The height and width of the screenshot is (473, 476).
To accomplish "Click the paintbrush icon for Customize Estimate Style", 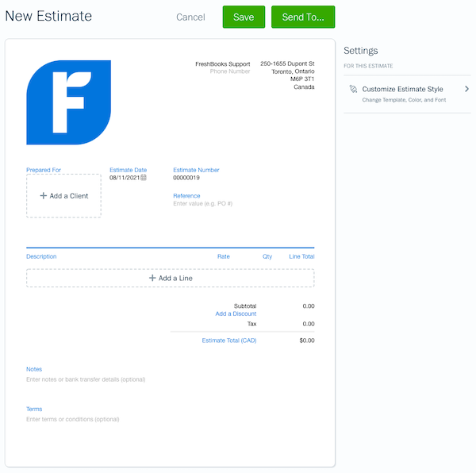I will click(x=353, y=90).
